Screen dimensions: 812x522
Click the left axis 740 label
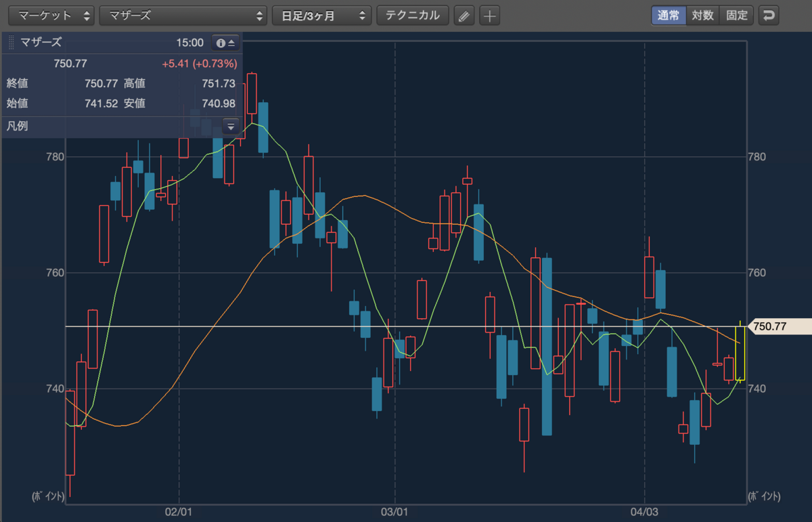tap(54, 389)
